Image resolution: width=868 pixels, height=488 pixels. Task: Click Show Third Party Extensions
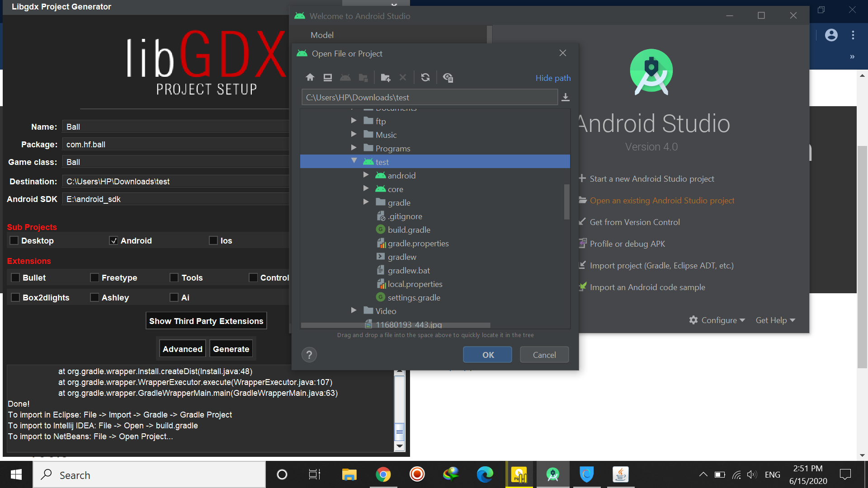click(x=206, y=321)
